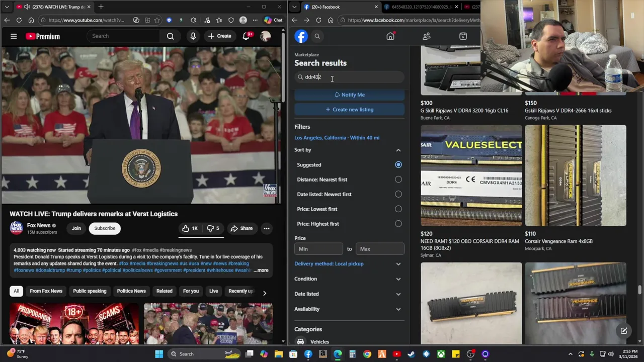This screenshot has height=362, width=644.
Task: Select the Related chip
Action: coord(164,291)
